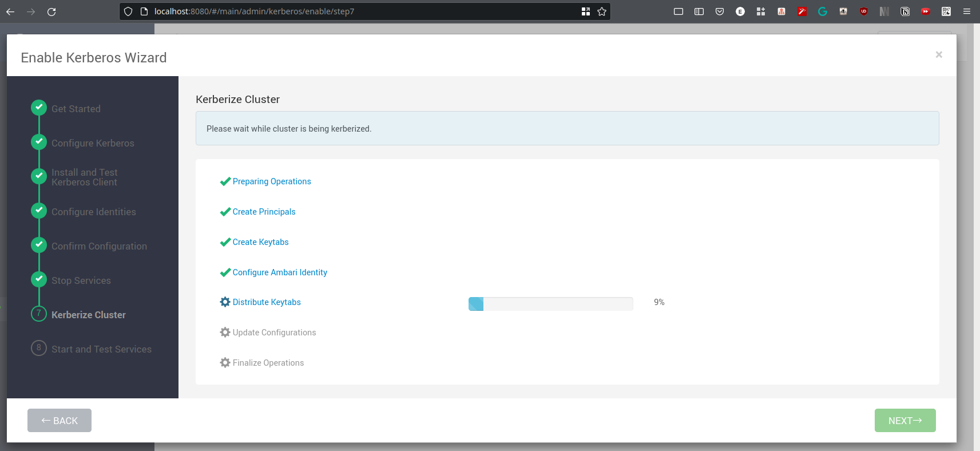The height and width of the screenshot is (451, 980).
Task: Reload the current page
Action: pos(51,11)
